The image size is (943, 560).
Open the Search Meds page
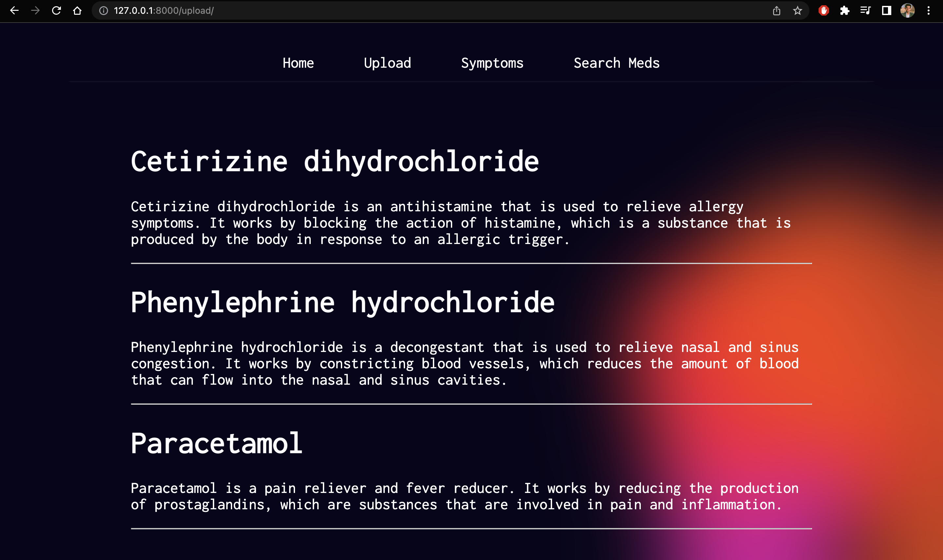(616, 63)
